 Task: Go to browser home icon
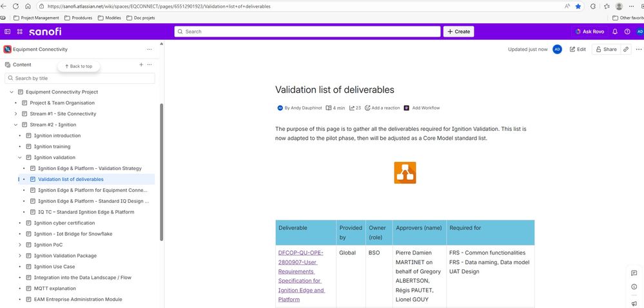point(28,6)
